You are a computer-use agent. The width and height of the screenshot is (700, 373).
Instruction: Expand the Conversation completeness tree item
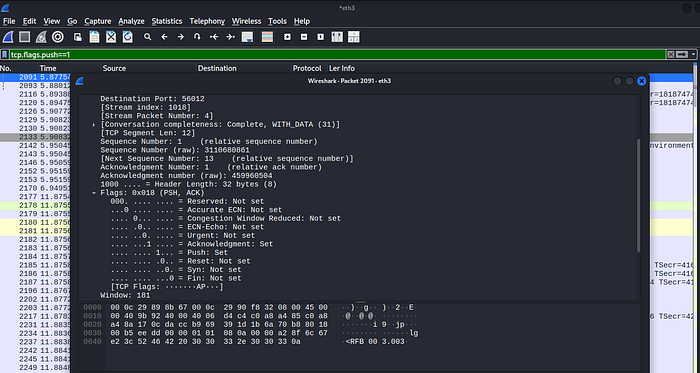[x=94, y=124]
